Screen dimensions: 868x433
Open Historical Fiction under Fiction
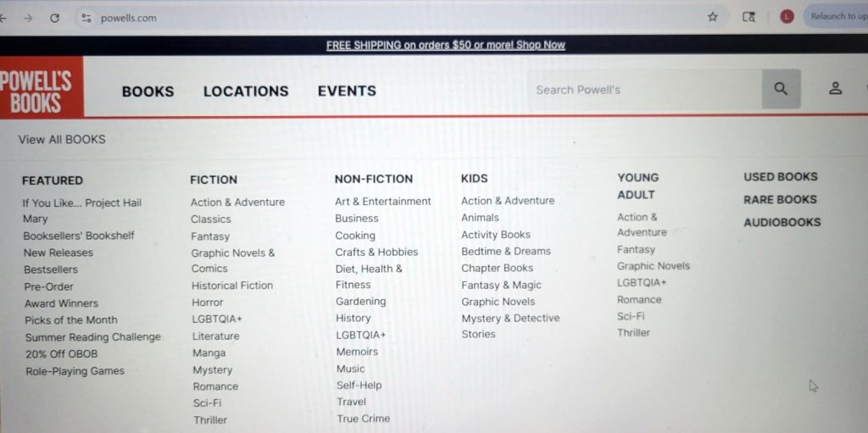pos(231,286)
